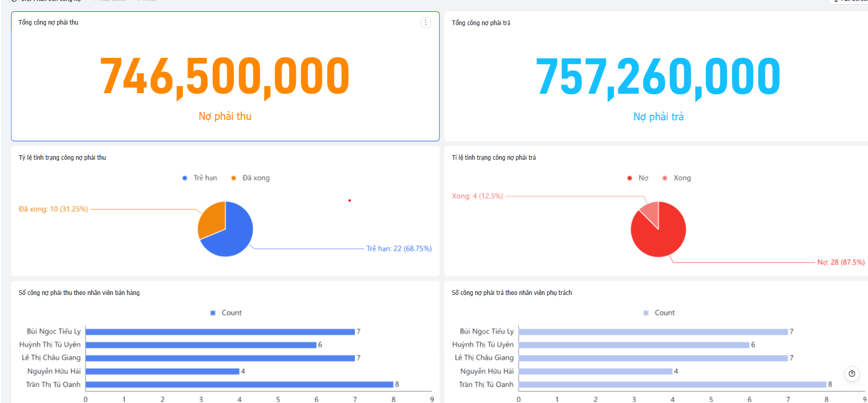Toggle the Trễ hạn legend item
Viewport: 868px width, 403px height.
(x=199, y=178)
